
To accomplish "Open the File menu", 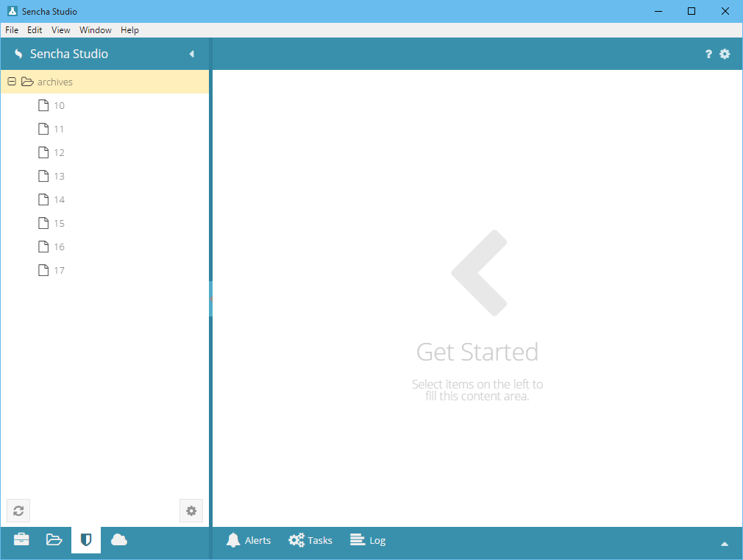I will click(12, 30).
